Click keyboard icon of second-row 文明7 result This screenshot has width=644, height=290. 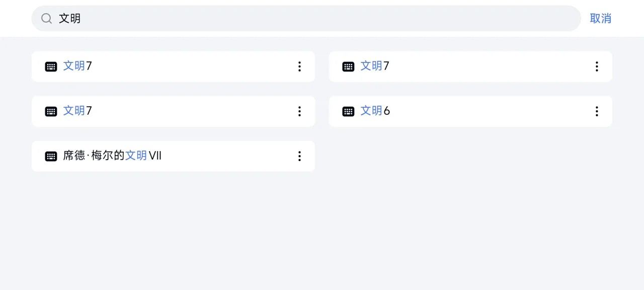pos(51,111)
